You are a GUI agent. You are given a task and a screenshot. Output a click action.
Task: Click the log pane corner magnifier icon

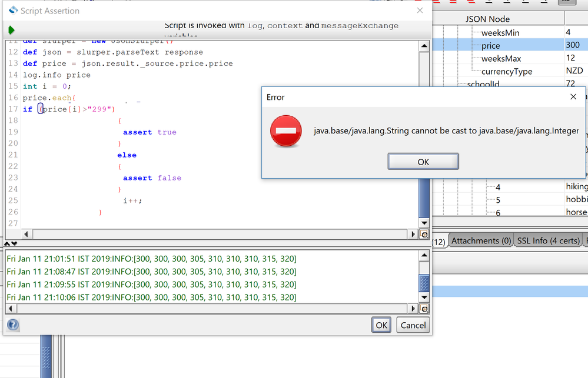[423, 309]
